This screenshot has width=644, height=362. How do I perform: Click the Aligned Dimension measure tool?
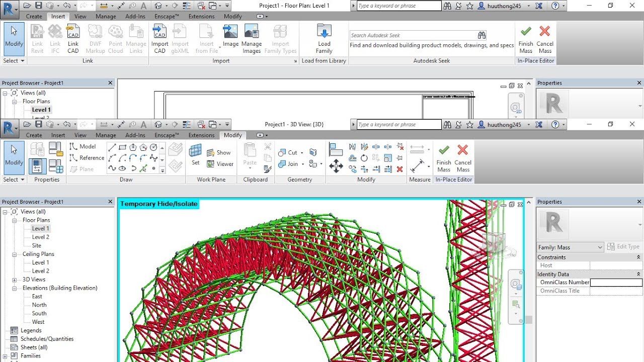pos(417,166)
